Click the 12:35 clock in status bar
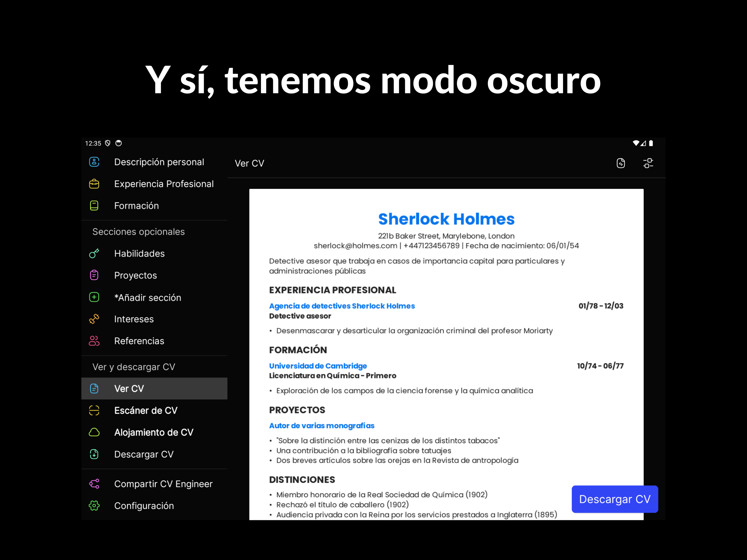This screenshot has width=747, height=560. tap(93, 143)
